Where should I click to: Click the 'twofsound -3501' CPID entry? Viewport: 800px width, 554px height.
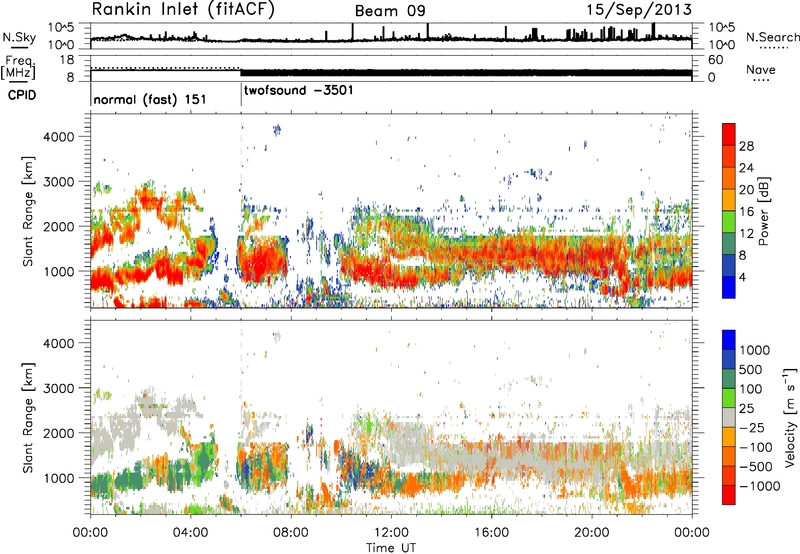(x=298, y=91)
